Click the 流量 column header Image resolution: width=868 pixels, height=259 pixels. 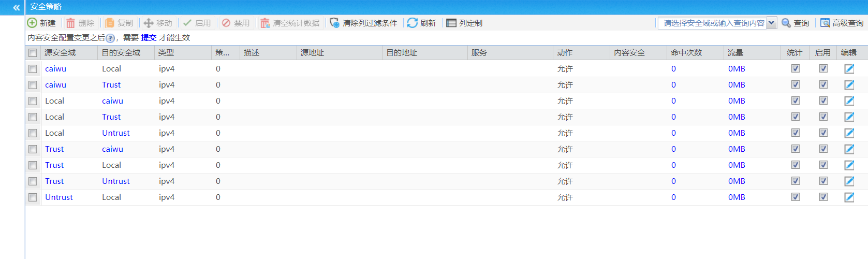752,53
